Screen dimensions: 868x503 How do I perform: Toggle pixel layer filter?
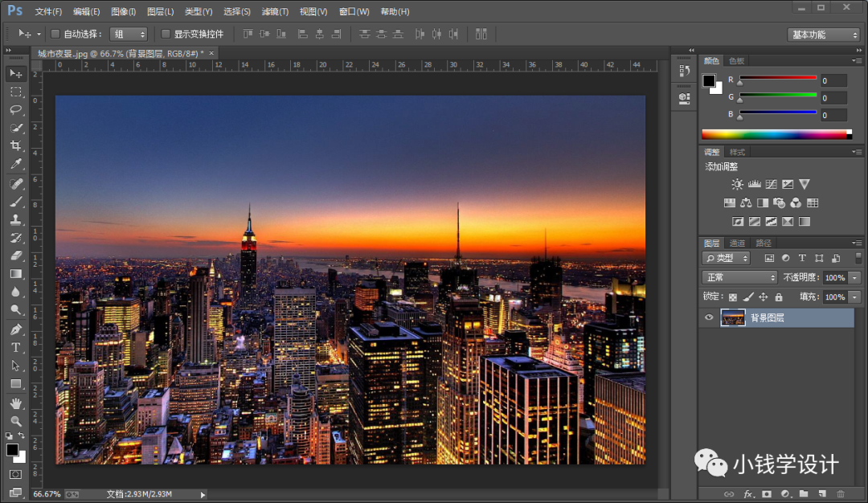coord(769,259)
